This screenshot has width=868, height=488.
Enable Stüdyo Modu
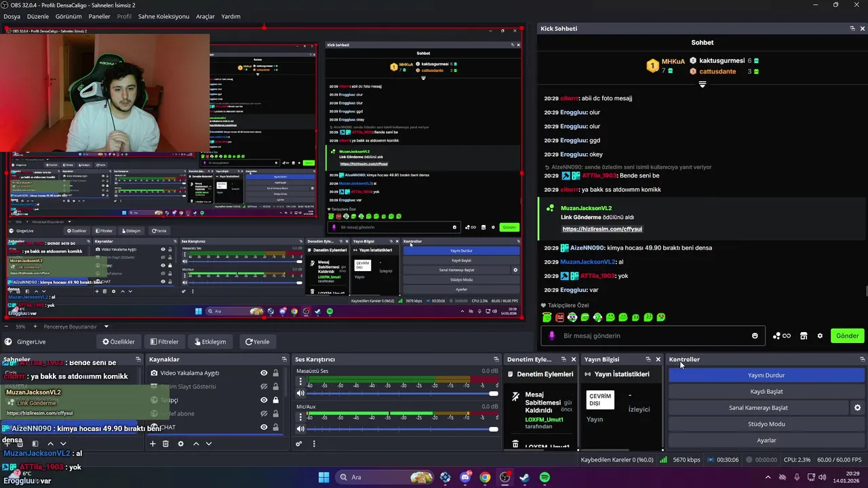[x=766, y=424]
